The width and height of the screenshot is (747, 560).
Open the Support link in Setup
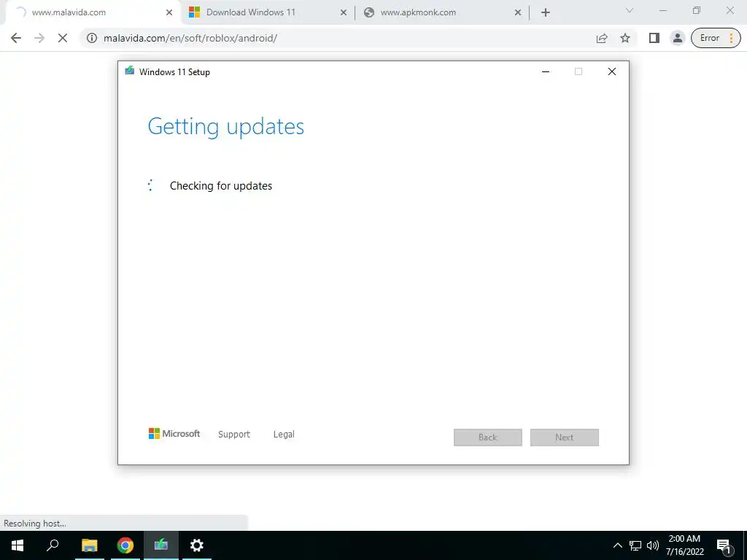coord(234,435)
